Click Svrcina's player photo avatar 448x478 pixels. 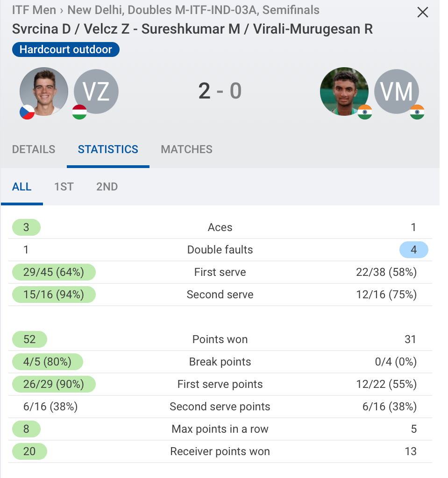pos(44,91)
